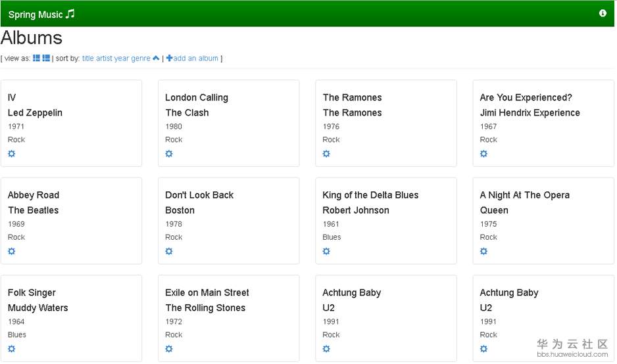Click the year 1976
This screenshot has height=364, width=617.
[x=331, y=127]
